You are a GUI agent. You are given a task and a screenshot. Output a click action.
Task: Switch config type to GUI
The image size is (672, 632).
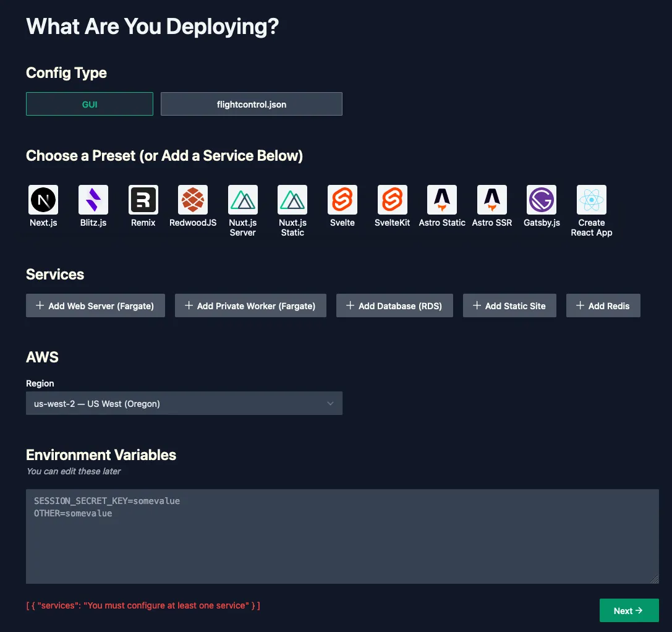[x=89, y=104]
